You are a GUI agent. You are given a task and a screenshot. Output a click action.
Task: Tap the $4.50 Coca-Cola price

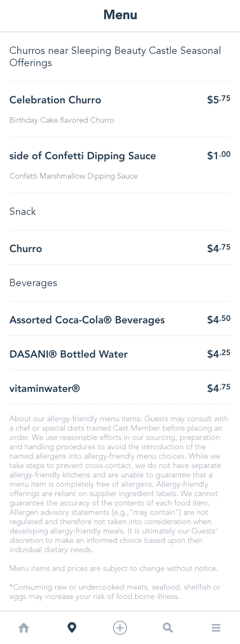coord(218,319)
